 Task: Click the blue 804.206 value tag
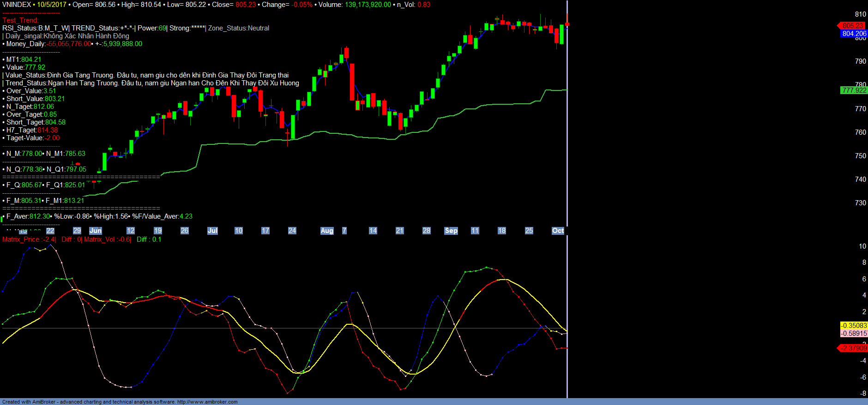(x=854, y=34)
